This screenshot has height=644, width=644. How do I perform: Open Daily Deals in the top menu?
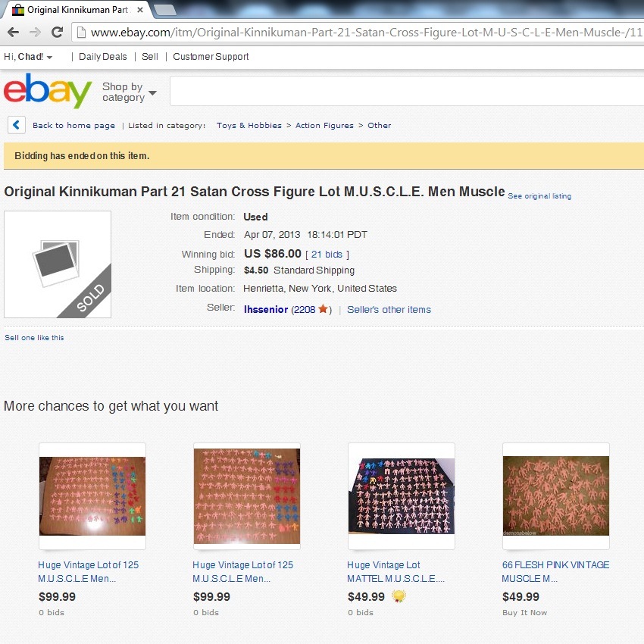[103, 57]
